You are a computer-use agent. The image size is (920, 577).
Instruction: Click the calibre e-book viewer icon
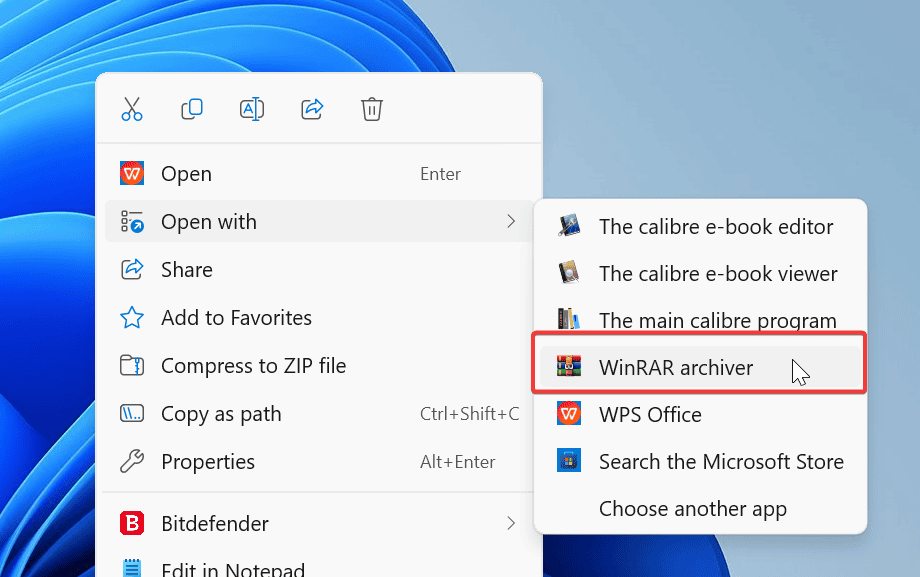(x=569, y=272)
